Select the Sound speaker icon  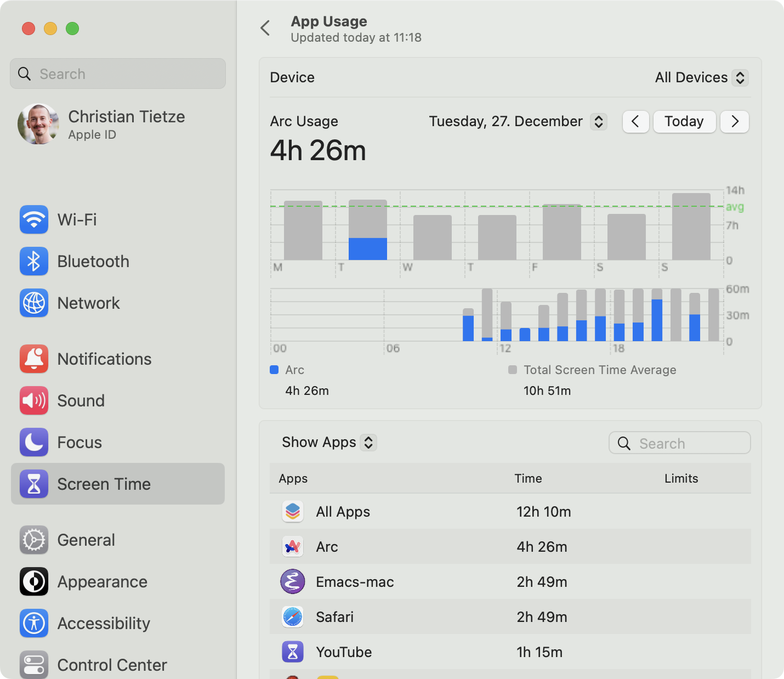(x=33, y=400)
